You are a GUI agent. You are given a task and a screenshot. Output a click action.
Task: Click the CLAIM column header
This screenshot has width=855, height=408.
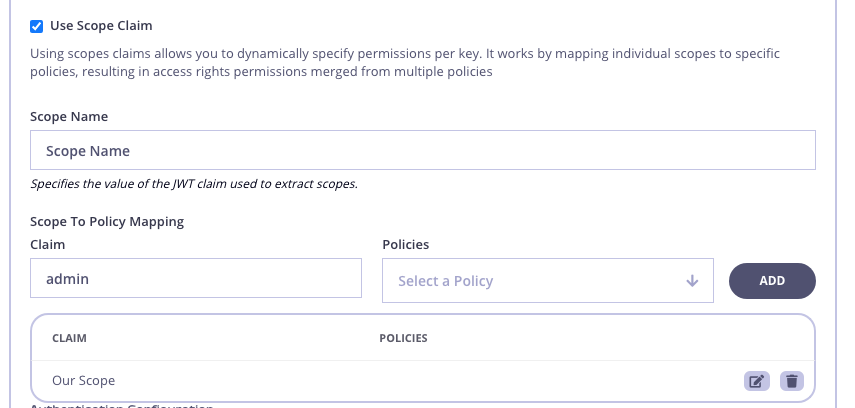pos(69,338)
